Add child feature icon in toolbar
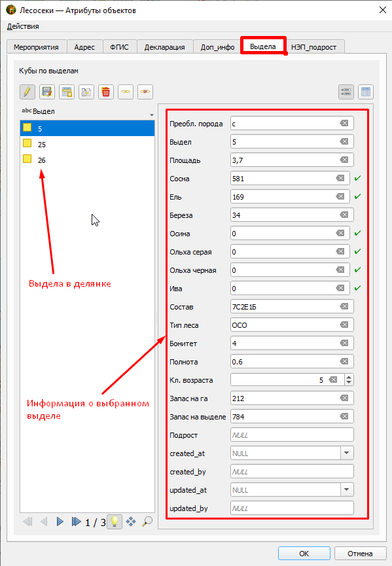 67,92
